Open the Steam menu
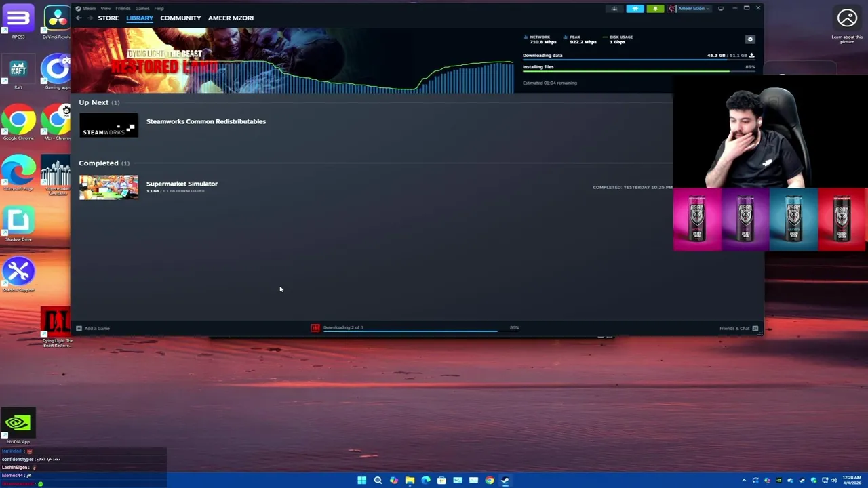Viewport: 868px width, 488px height. 90,9
